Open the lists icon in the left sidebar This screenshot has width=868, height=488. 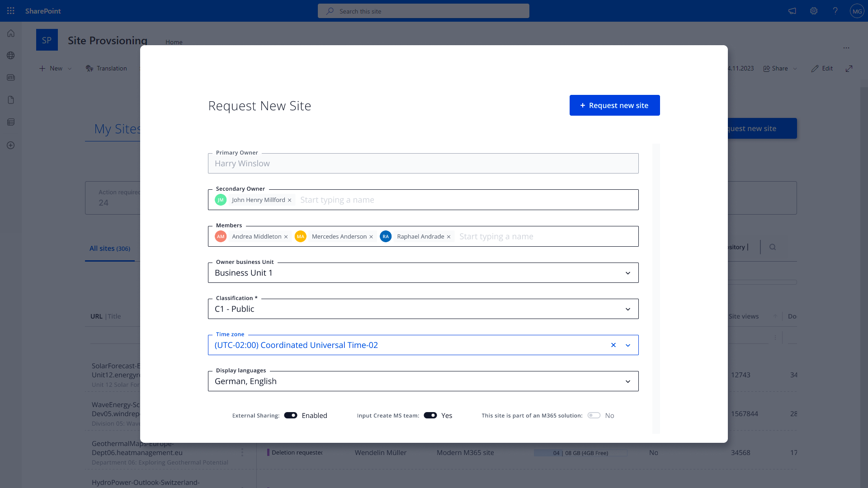pyautogui.click(x=10, y=122)
